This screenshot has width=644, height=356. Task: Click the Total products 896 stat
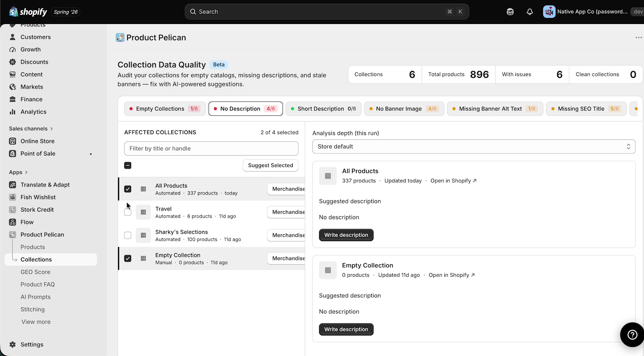[x=459, y=74]
